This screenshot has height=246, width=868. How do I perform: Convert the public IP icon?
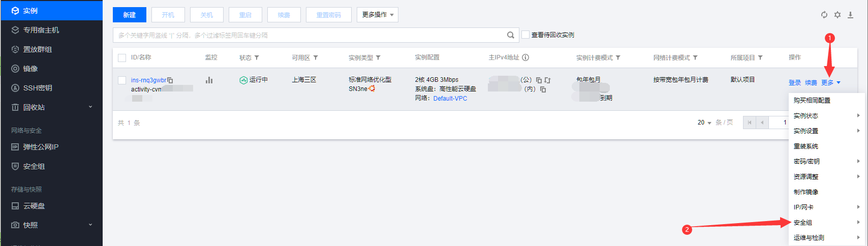coord(547,80)
